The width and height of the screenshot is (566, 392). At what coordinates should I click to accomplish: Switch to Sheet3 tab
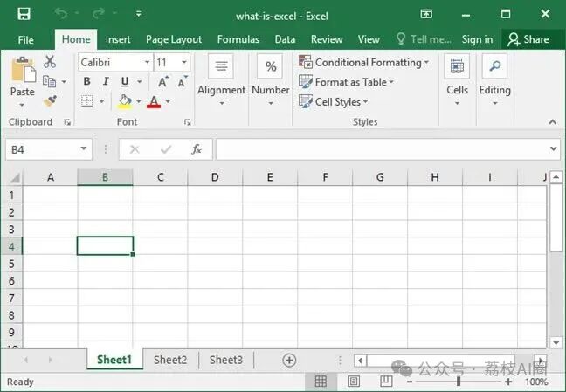[226, 360]
